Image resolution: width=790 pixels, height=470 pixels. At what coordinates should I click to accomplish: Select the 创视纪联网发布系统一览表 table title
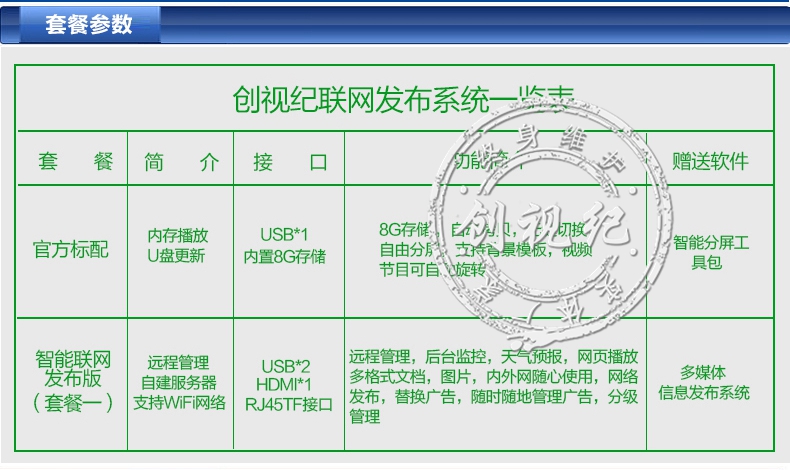pyautogui.click(x=403, y=99)
